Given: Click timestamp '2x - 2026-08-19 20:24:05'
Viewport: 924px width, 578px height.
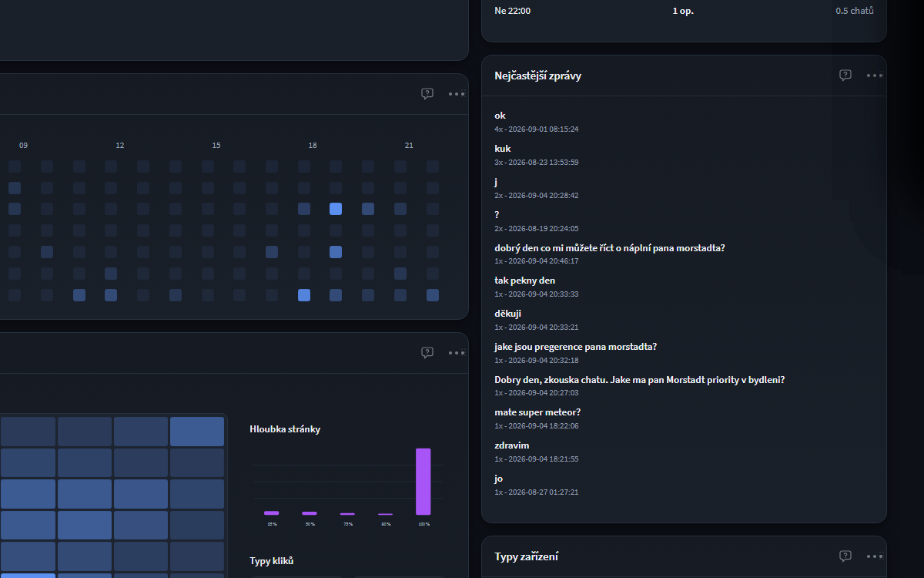Looking at the screenshot, I should [537, 228].
